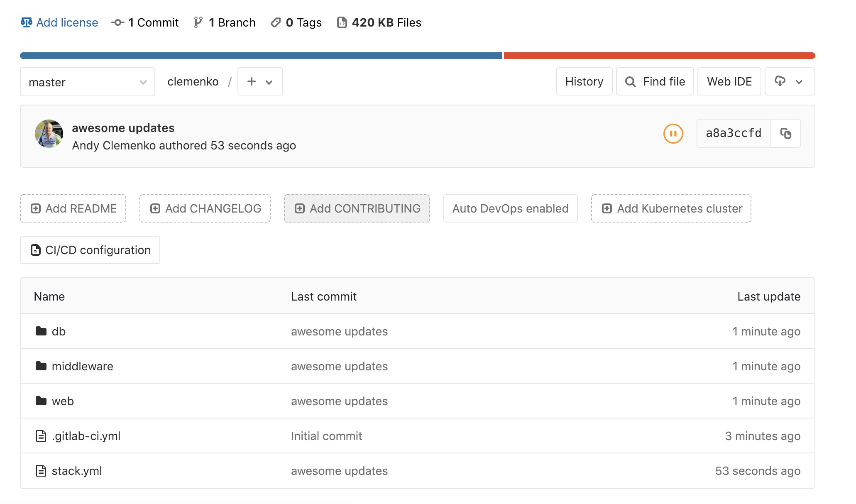
Task: Click the stack.yml file icon
Action: 41,471
